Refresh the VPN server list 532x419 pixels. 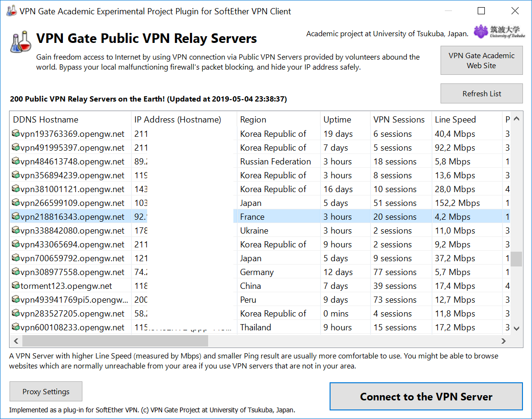(x=482, y=93)
